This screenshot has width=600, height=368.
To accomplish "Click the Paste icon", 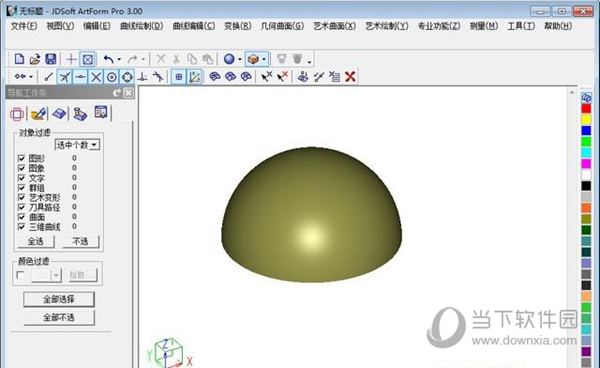I will point(208,59).
